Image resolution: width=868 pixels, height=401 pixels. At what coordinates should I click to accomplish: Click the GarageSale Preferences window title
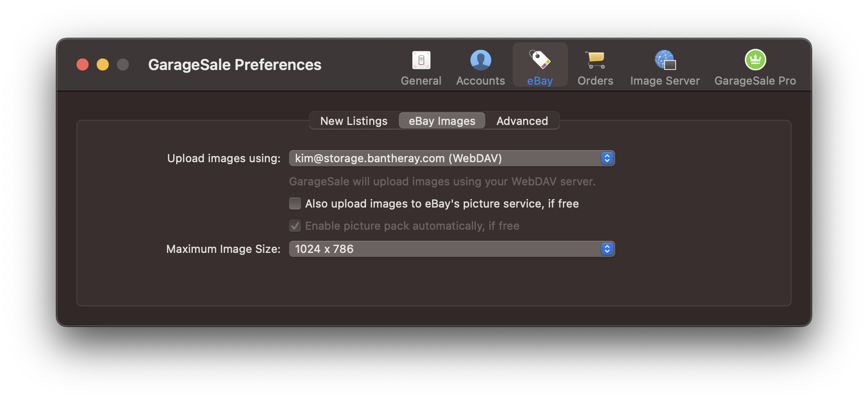tap(235, 64)
